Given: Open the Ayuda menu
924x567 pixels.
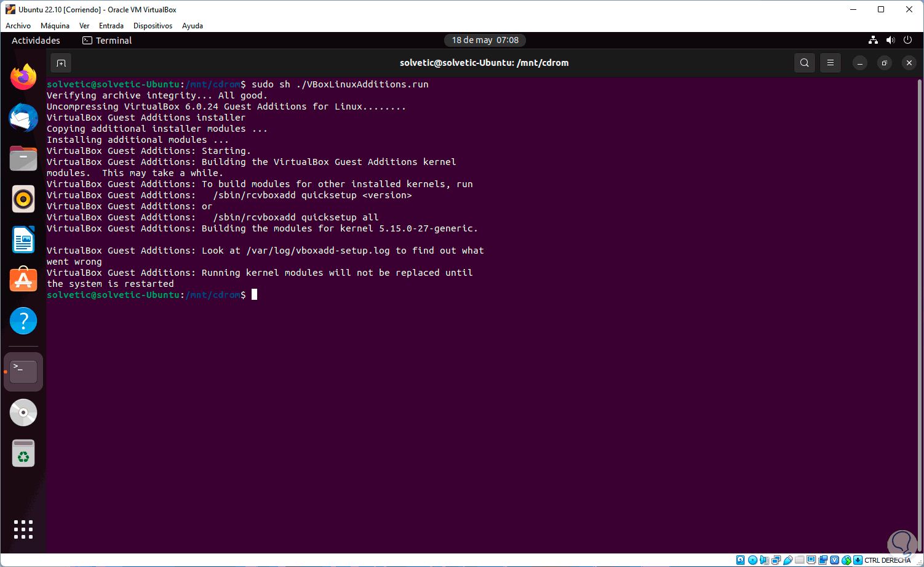Looking at the screenshot, I should [x=193, y=26].
